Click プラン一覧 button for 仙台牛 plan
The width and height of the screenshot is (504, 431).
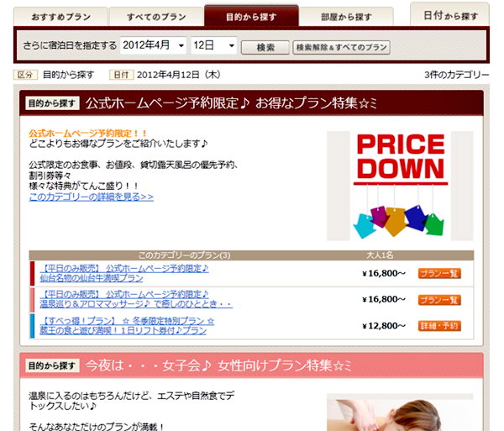pyautogui.click(x=439, y=274)
